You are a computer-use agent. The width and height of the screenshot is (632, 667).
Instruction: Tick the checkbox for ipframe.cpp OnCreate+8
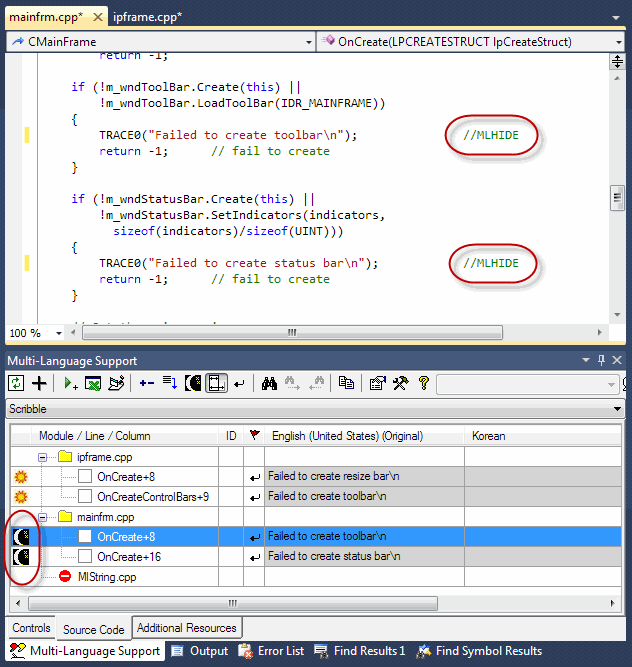(x=85, y=477)
